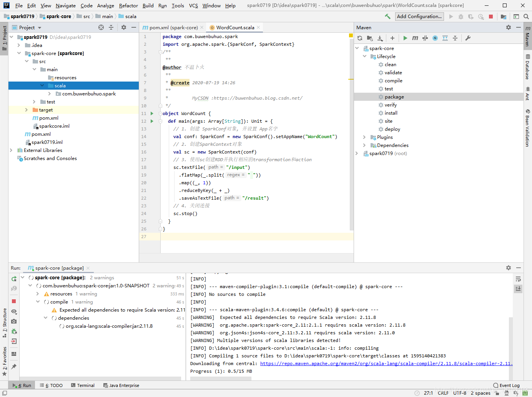Toggle Show Dependencies in Maven toolbar

pos(445,38)
